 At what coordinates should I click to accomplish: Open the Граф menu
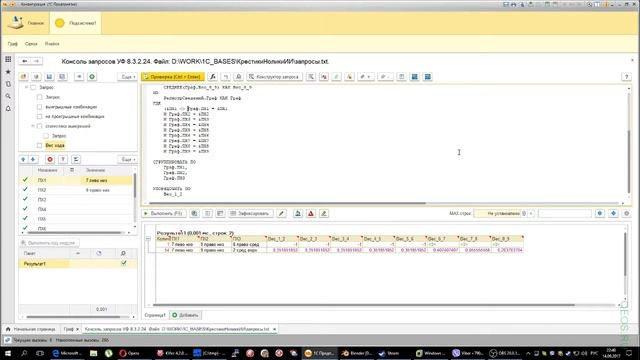(x=13, y=44)
